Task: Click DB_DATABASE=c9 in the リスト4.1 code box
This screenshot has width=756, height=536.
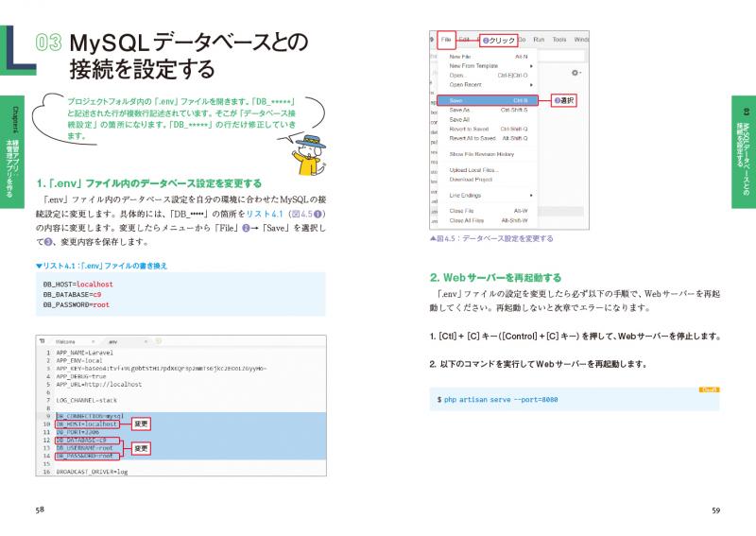Action: click(x=73, y=294)
